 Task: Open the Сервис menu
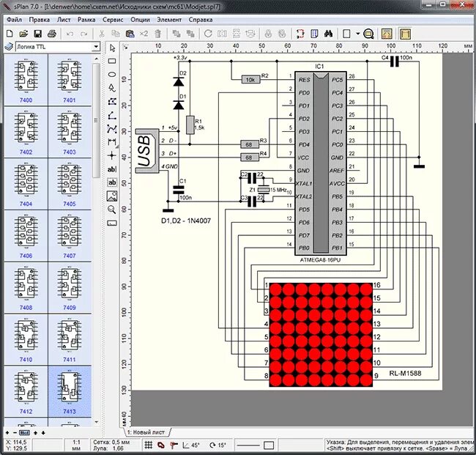tap(113, 20)
